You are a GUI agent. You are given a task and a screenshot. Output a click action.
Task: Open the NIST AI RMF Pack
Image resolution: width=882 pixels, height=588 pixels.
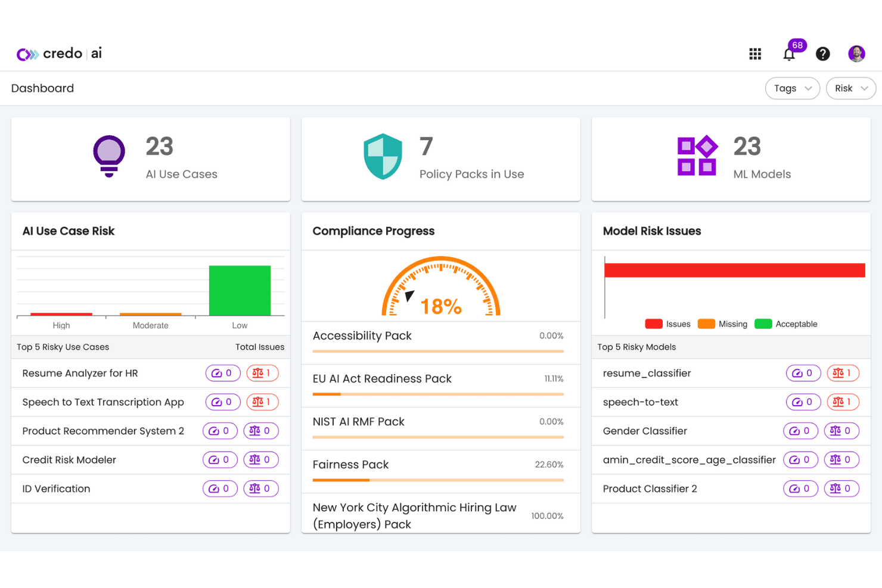click(359, 422)
